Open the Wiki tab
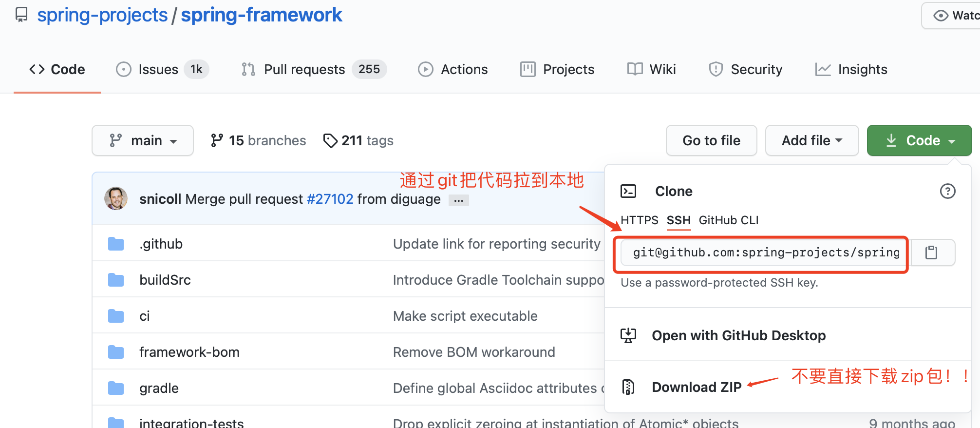 point(651,69)
